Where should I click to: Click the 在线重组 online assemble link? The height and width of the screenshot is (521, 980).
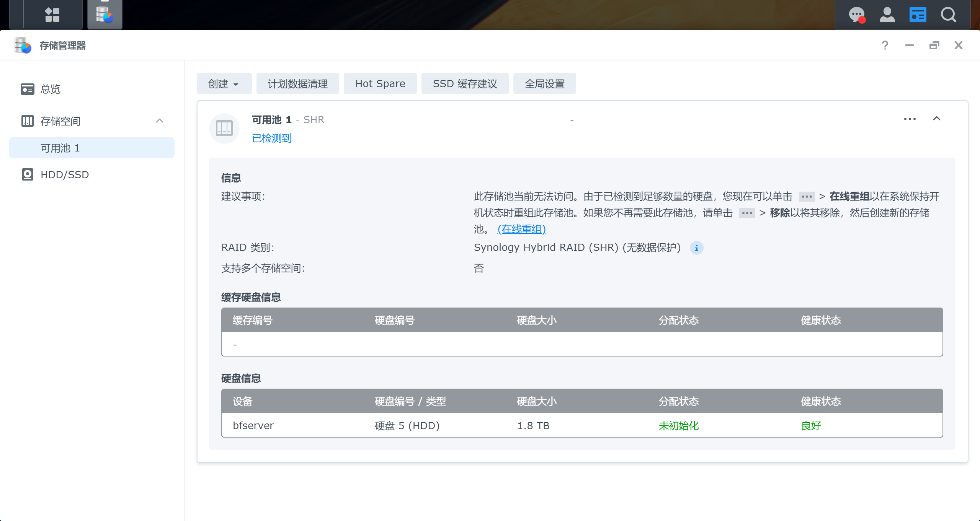tap(521, 229)
